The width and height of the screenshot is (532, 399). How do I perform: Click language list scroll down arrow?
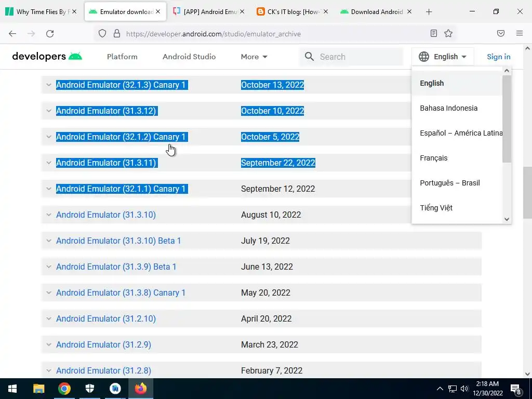[507, 219]
